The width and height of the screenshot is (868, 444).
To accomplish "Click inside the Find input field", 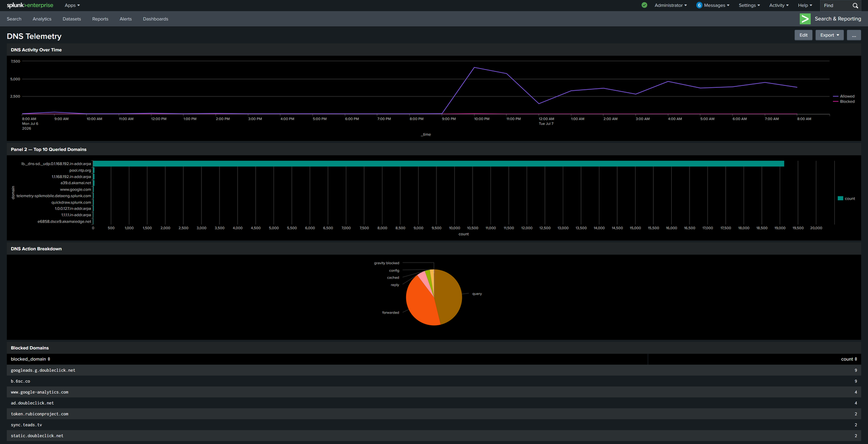I will click(836, 6).
